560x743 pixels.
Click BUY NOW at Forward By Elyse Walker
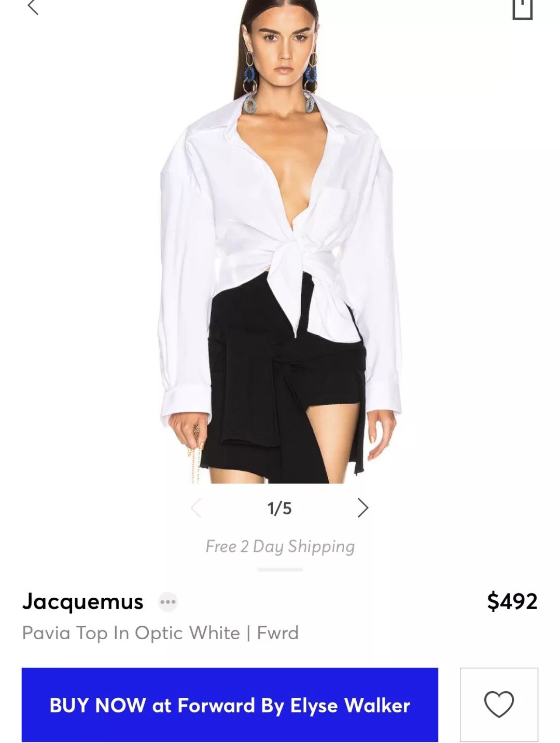(230, 705)
